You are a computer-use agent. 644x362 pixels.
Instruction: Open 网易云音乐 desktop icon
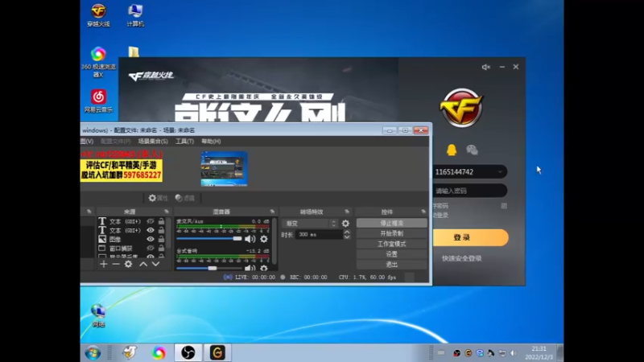[x=98, y=101]
